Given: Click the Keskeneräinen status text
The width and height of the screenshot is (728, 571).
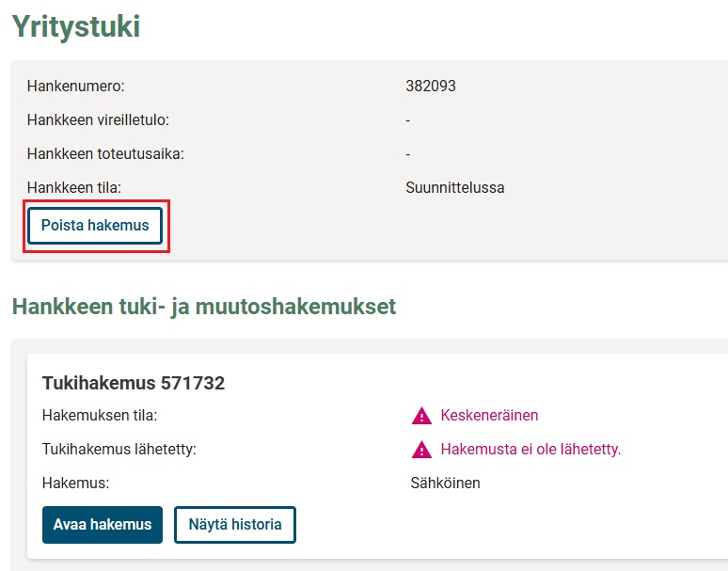Looking at the screenshot, I should (x=489, y=416).
